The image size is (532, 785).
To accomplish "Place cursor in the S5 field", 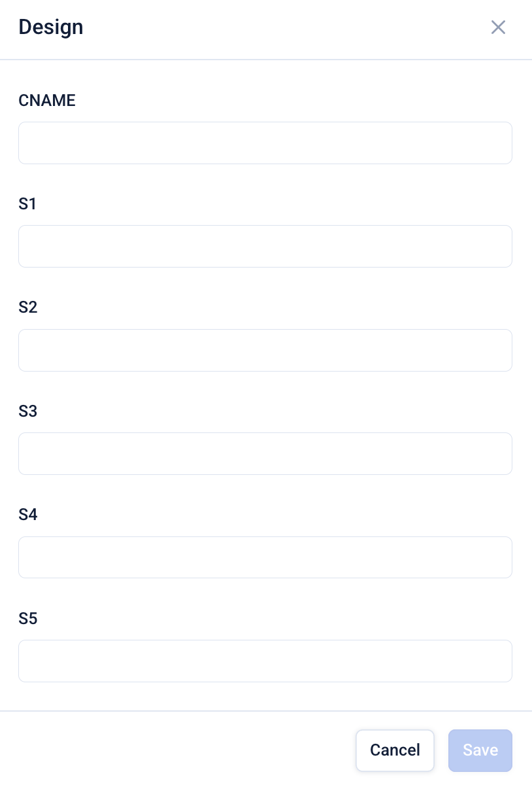I will pos(265,661).
